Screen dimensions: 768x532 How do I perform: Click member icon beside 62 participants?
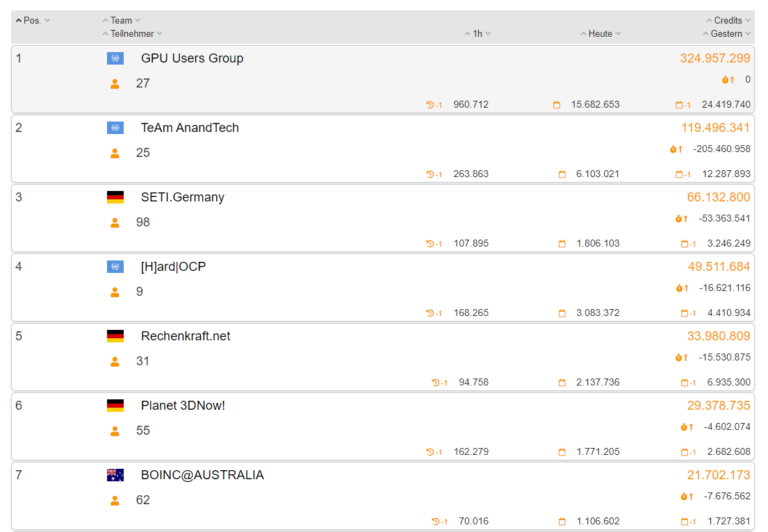coord(115,501)
